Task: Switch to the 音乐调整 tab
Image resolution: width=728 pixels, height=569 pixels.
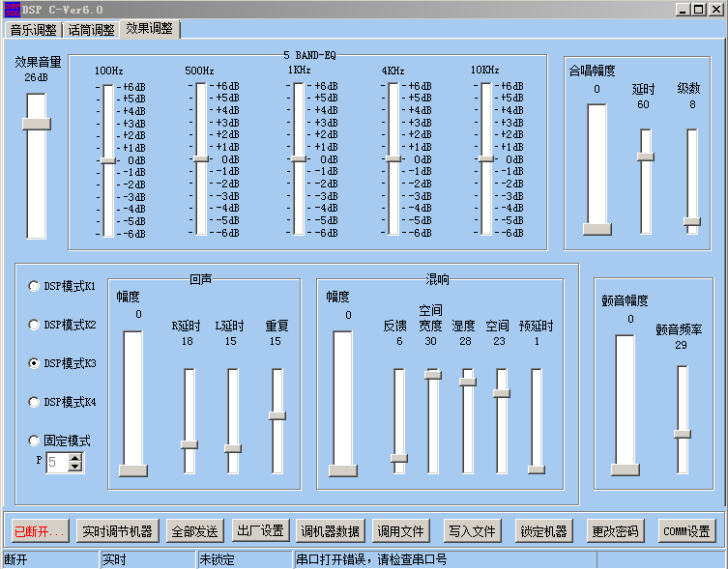Action: coord(33,30)
